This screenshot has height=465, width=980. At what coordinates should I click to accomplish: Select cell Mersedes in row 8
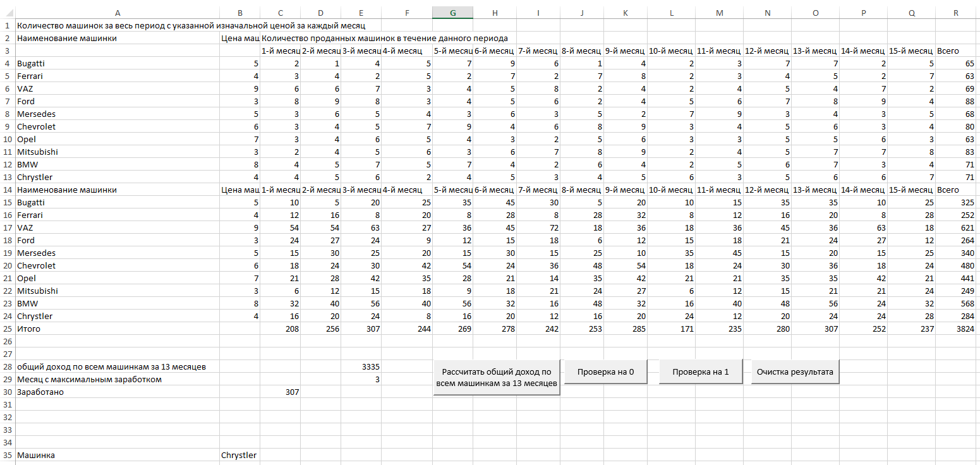coord(118,114)
